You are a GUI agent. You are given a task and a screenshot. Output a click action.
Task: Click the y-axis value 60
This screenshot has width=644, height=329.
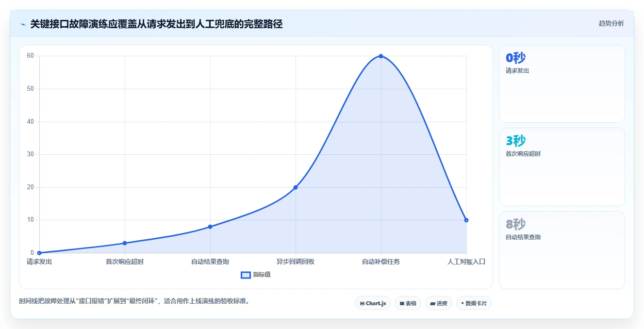coord(30,56)
